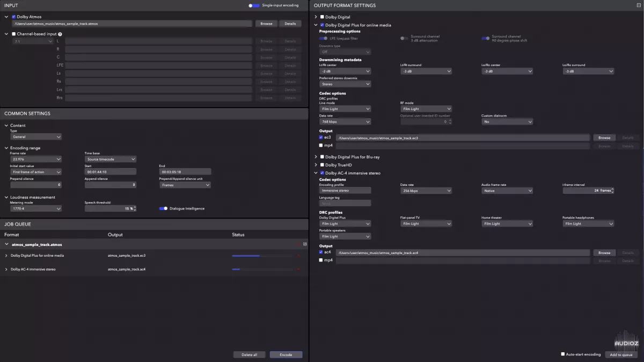Viewport: 644px width, 362px height.
Task: Adjust the I-frame interval stepper arrows
Action: [x=612, y=191]
